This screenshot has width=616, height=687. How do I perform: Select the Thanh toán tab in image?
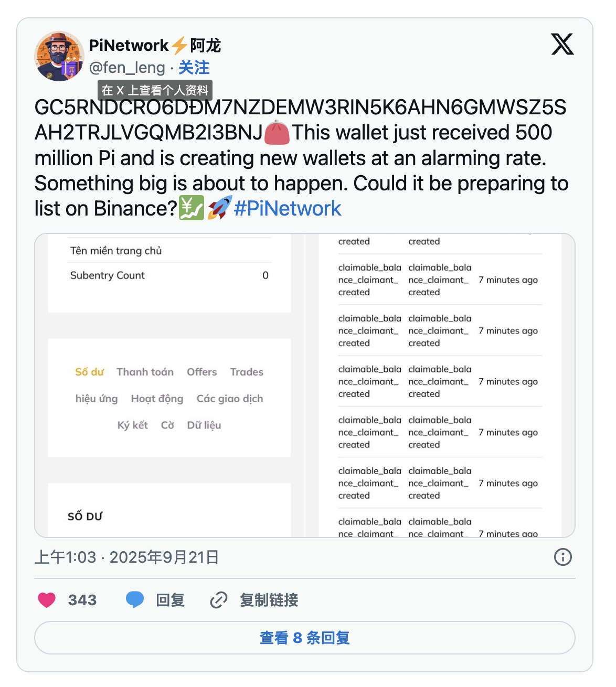[x=145, y=372]
